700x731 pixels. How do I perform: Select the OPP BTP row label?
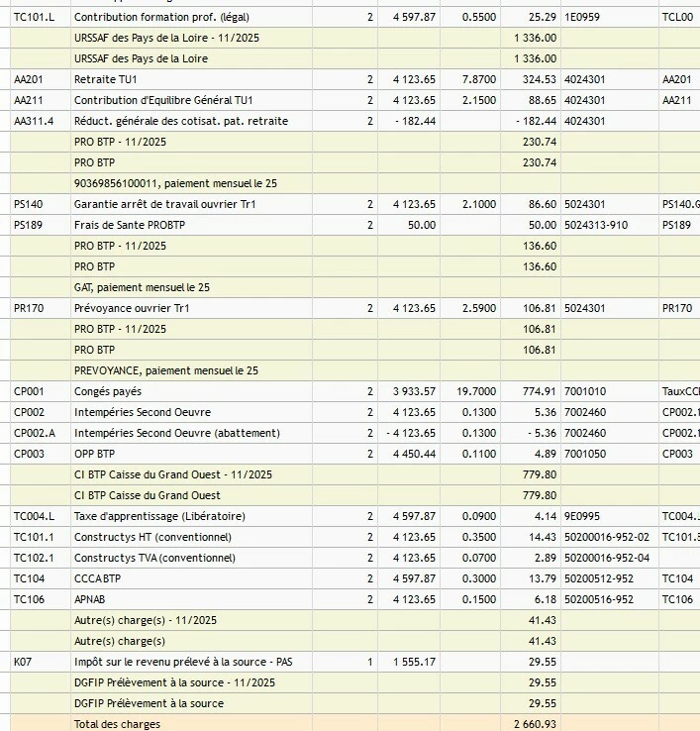[97, 454]
